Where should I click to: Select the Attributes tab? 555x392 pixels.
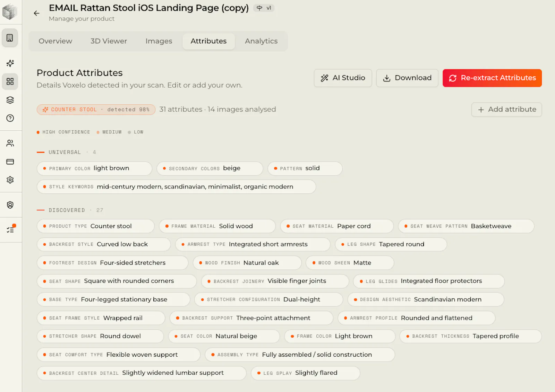[x=208, y=41]
